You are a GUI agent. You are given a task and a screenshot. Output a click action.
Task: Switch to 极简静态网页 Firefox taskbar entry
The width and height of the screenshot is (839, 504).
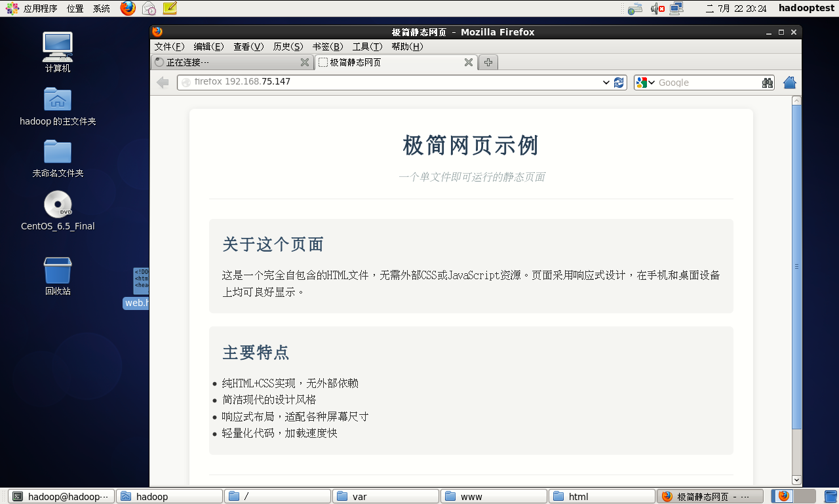pos(710,497)
